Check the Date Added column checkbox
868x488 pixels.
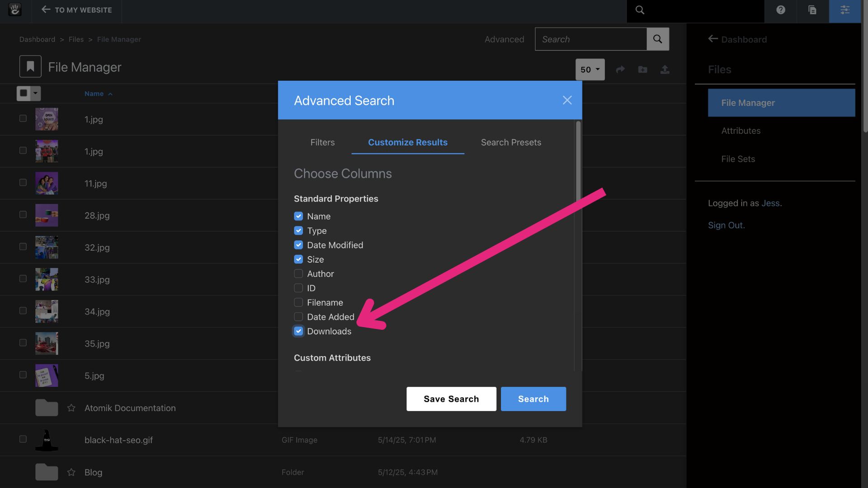click(x=298, y=317)
